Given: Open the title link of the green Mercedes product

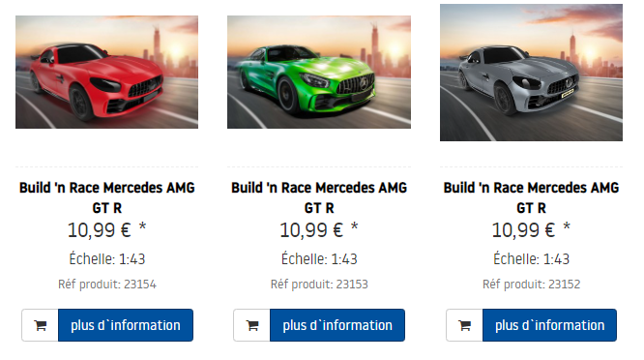Looking at the screenshot, I should (319, 197).
